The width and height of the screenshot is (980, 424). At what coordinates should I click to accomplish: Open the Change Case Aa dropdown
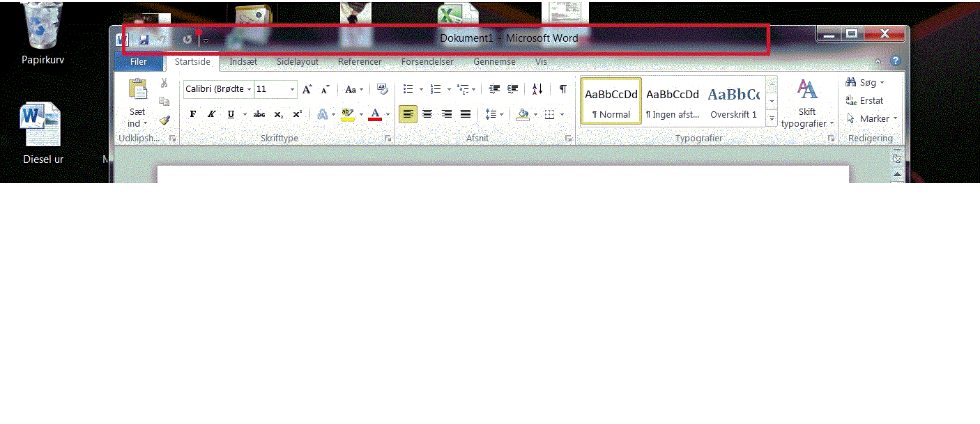pos(354,89)
